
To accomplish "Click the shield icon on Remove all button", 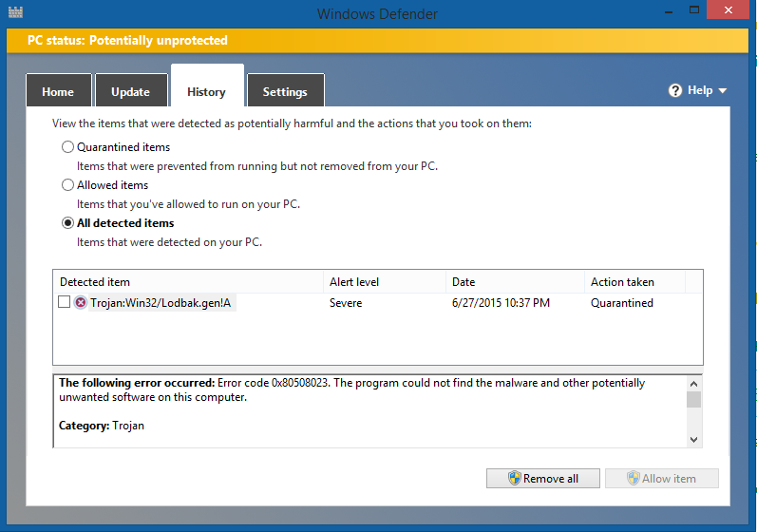I will pos(515,479).
